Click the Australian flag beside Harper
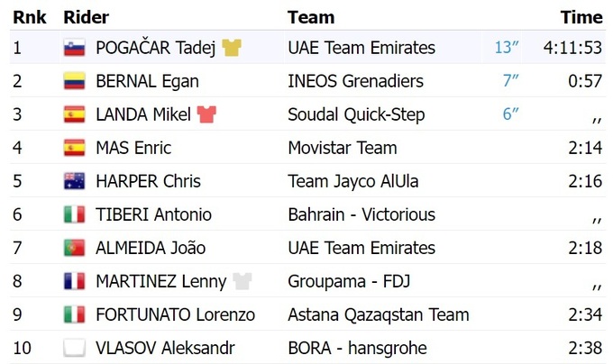Screen dimensions: 613x364 tap(74, 181)
